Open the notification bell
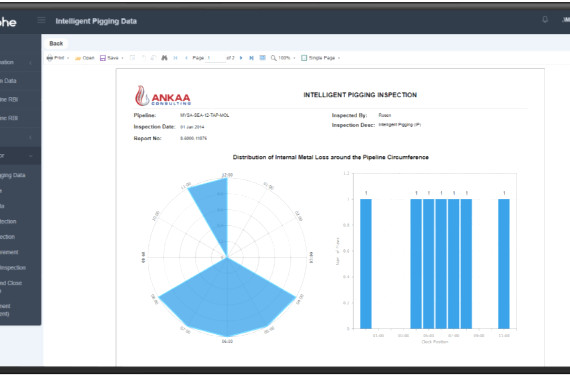The image size is (570, 375). pos(545,20)
